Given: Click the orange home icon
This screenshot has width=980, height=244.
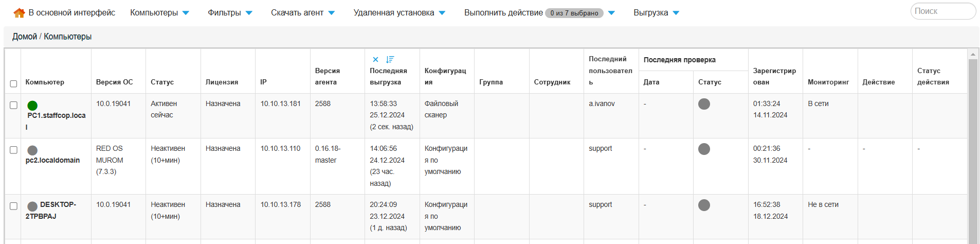Looking at the screenshot, I should point(19,13).
